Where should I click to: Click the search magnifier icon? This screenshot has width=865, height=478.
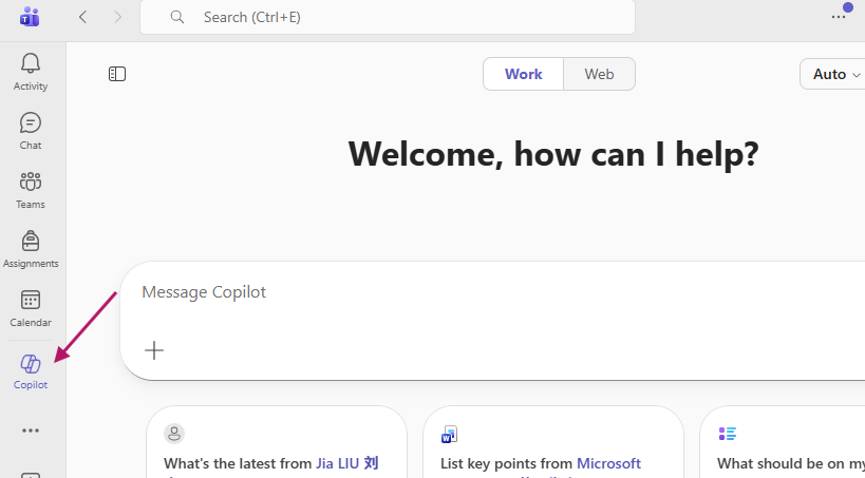click(x=177, y=17)
